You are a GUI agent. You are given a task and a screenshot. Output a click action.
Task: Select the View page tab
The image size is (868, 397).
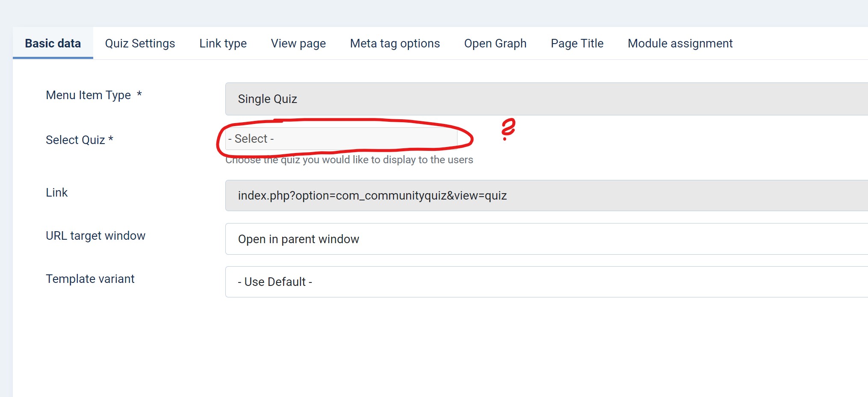tap(298, 44)
